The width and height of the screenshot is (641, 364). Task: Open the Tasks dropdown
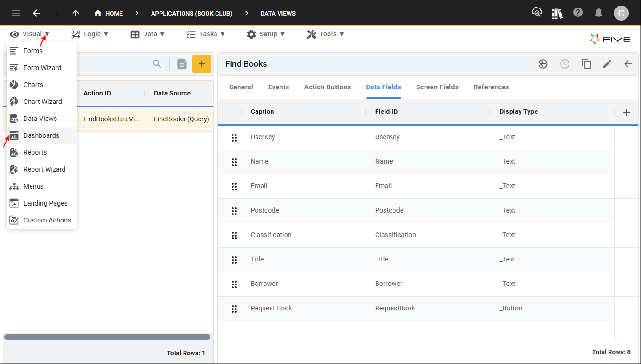click(206, 33)
